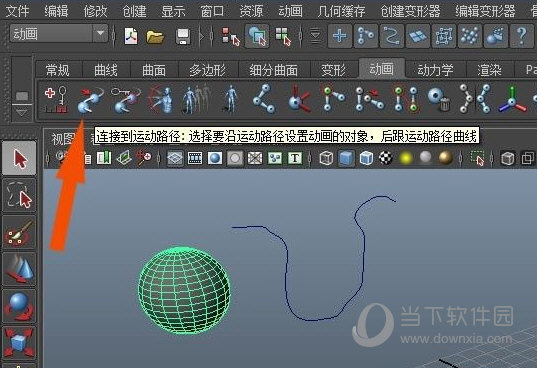The width and height of the screenshot is (537, 368).
Task: Toggle the isolate select dashed box icon
Action: (x=477, y=158)
